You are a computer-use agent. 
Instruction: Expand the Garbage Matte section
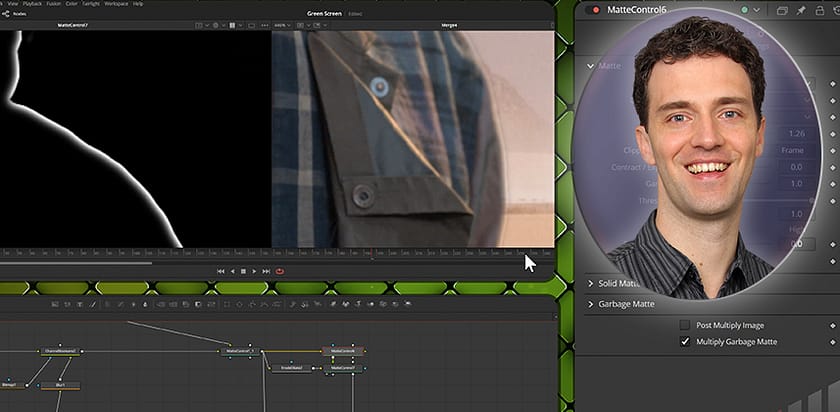(590, 304)
